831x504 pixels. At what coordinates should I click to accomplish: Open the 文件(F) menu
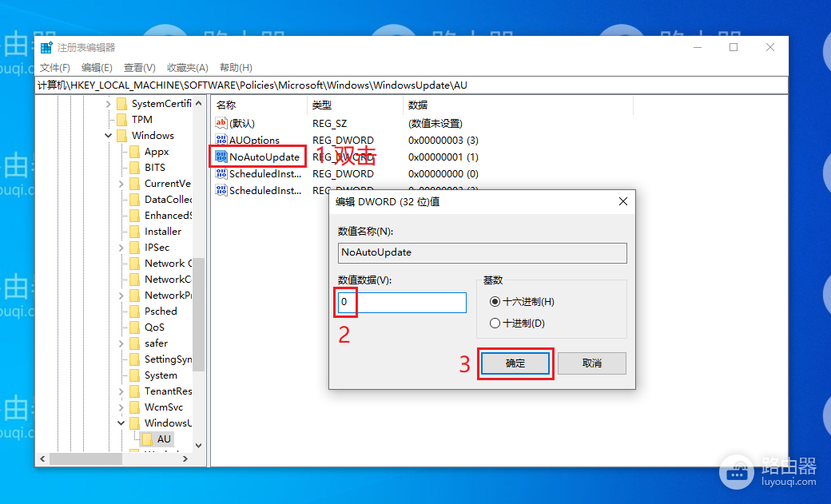[x=55, y=68]
